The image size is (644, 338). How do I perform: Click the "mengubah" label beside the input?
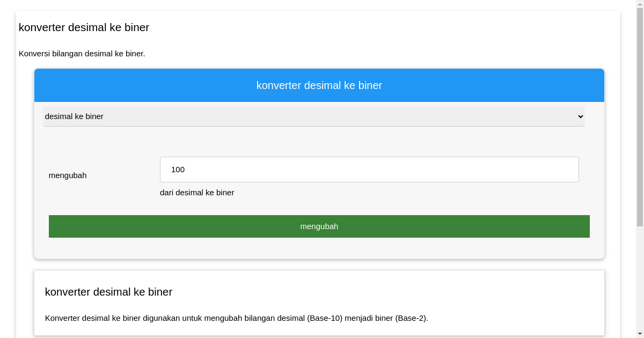point(68,175)
